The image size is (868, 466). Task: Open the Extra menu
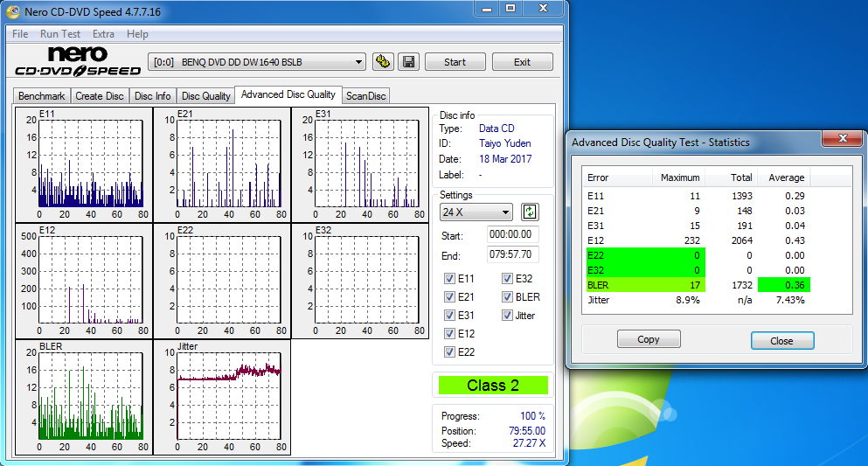[x=103, y=34]
